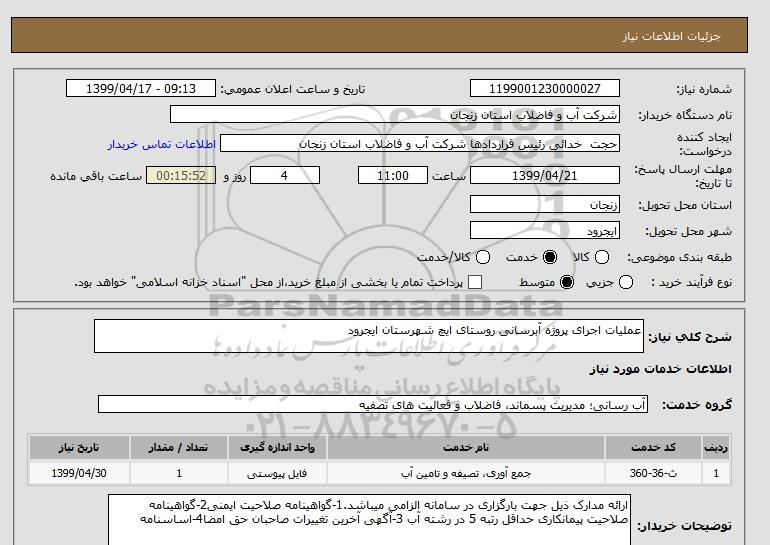Click the request creator field حجت خدائی
Screen dimensions: 770x545
(420, 144)
